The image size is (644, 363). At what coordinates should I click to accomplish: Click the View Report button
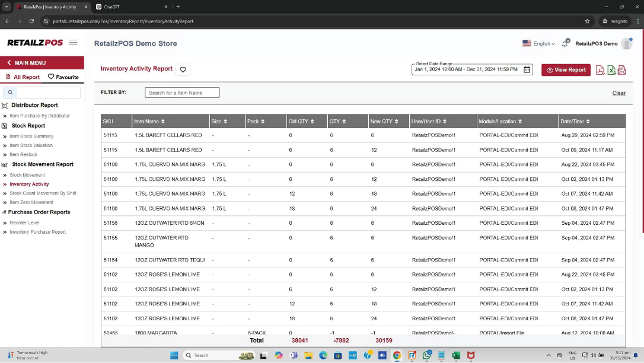click(566, 70)
